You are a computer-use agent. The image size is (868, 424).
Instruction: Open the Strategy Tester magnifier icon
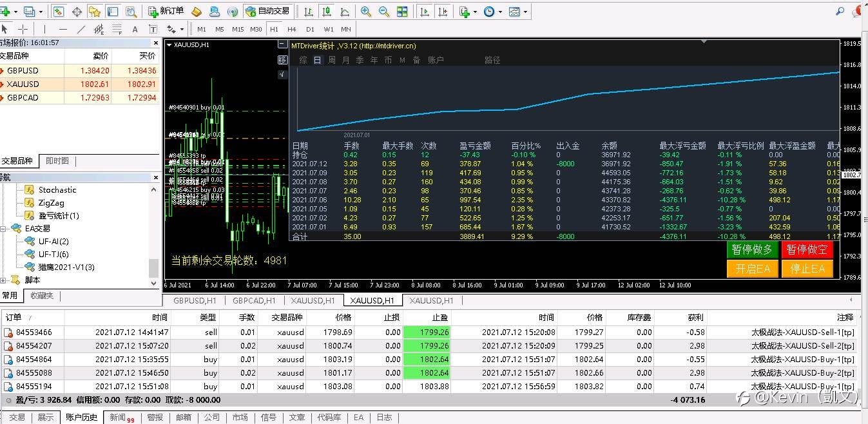coord(131,12)
